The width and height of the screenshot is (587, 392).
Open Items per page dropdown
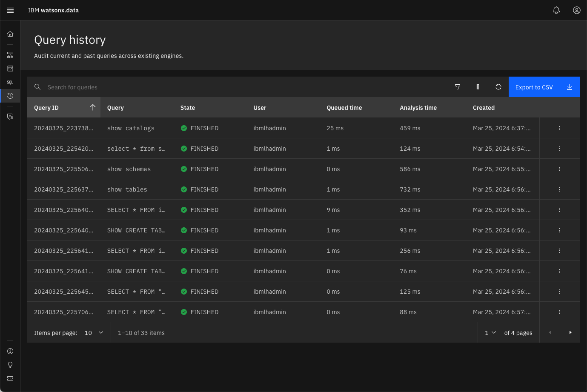[94, 333]
